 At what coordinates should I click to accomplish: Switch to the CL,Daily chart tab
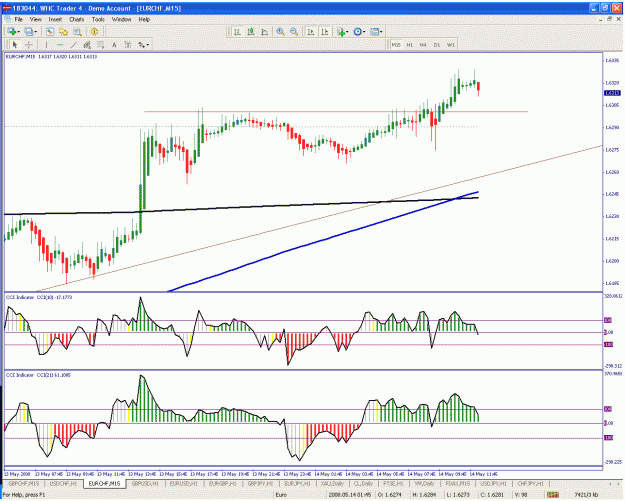(363, 483)
